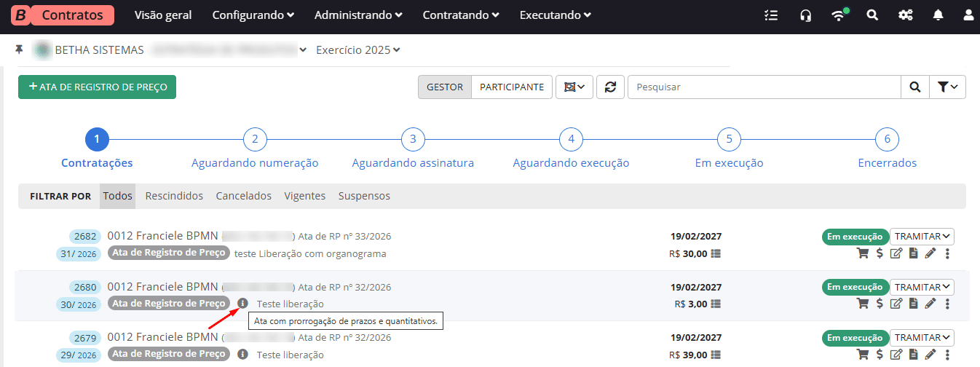Click the document icon on row 2680

pyautogui.click(x=913, y=304)
